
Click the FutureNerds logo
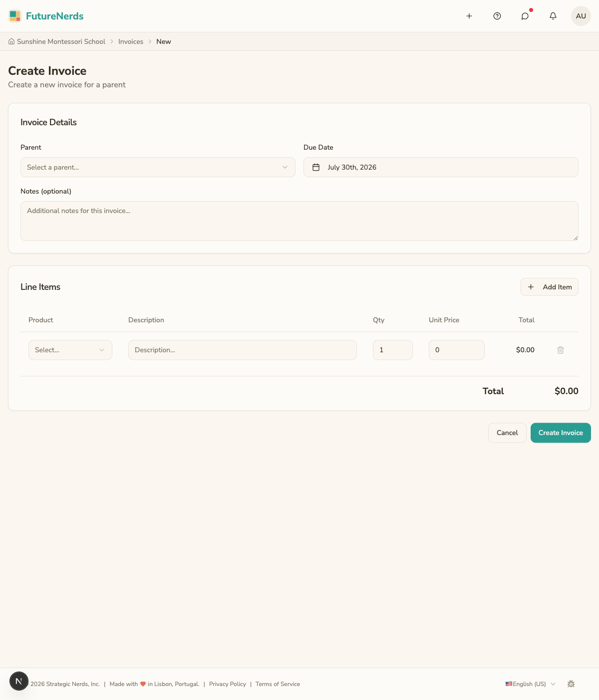pos(46,16)
